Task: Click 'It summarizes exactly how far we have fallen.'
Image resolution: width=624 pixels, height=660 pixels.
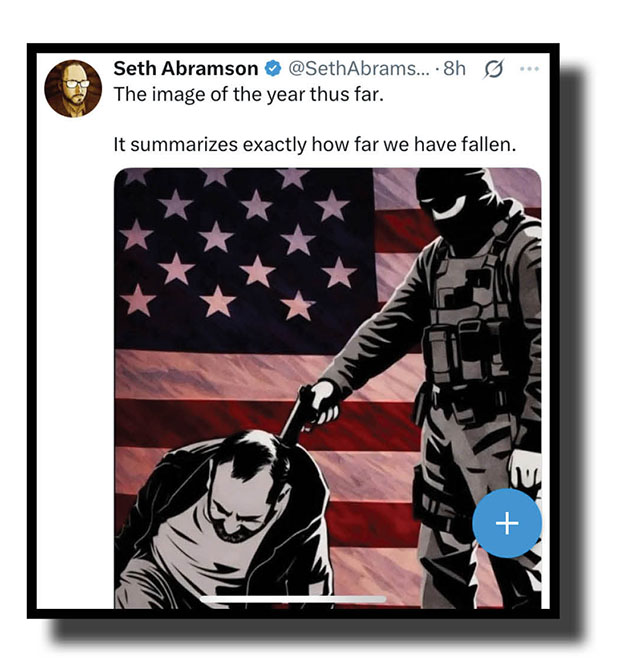Action: [x=315, y=145]
